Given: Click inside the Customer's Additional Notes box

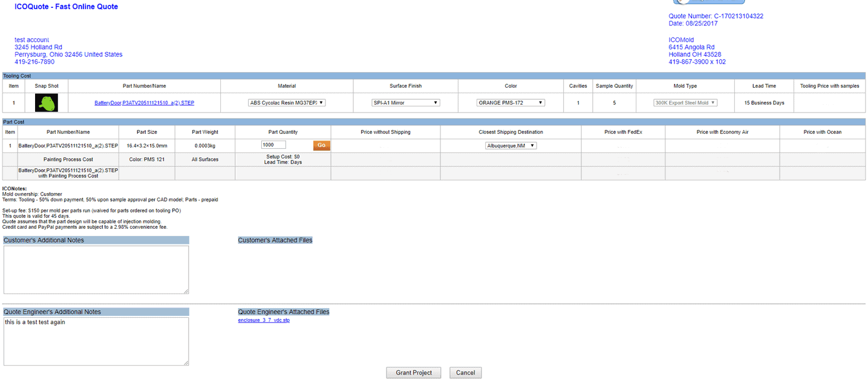Looking at the screenshot, I should point(96,269).
